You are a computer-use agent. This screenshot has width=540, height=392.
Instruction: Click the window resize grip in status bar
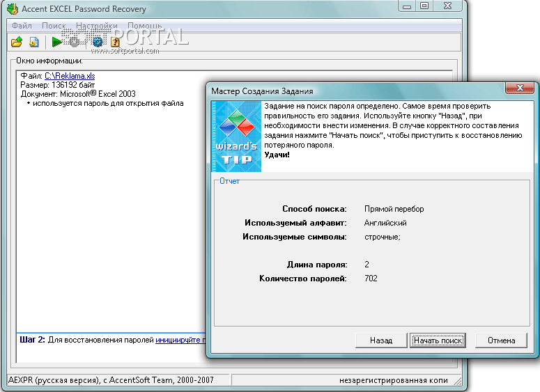pyautogui.click(x=457, y=381)
